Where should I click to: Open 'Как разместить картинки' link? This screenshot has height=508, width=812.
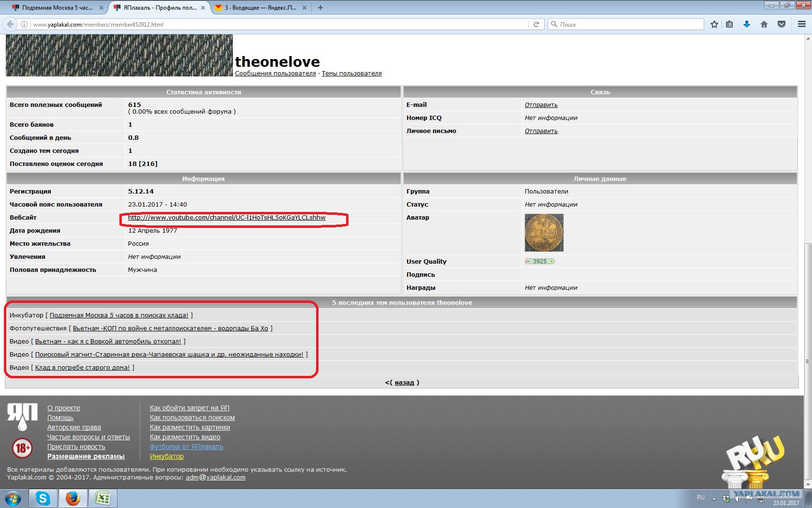pos(190,428)
